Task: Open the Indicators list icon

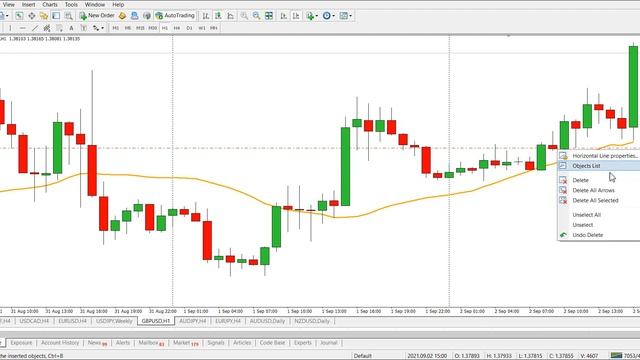Action: point(310,16)
